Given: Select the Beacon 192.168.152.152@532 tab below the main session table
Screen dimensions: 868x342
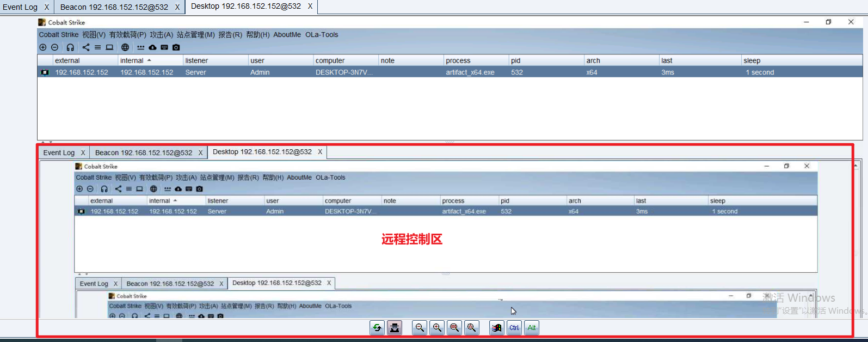Looking at the screenshot, I should click(x=144, y=152).
